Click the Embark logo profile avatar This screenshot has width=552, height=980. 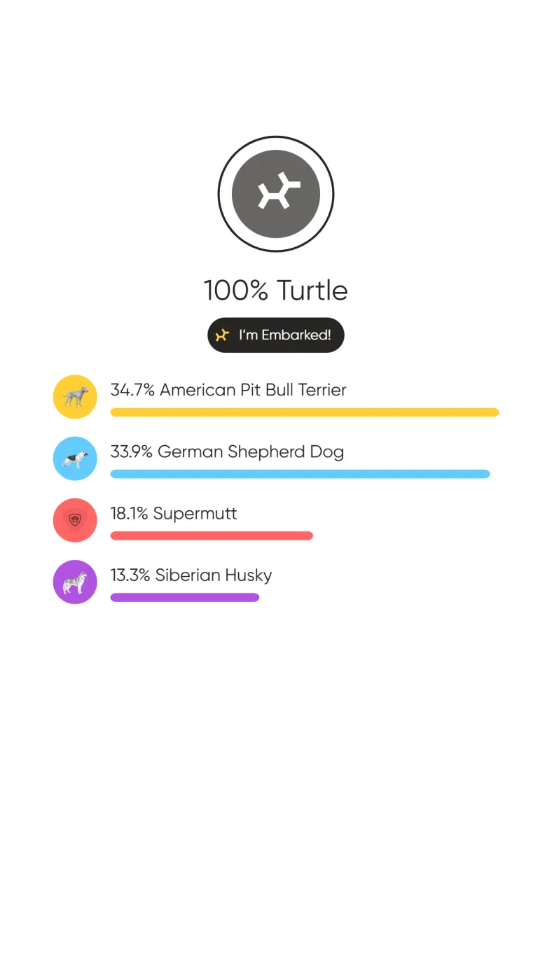275,194
